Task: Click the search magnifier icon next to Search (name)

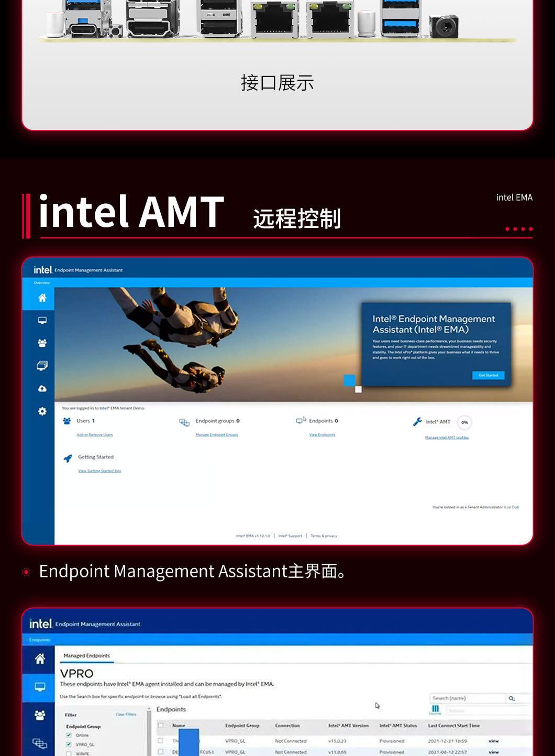Action: 512,698
